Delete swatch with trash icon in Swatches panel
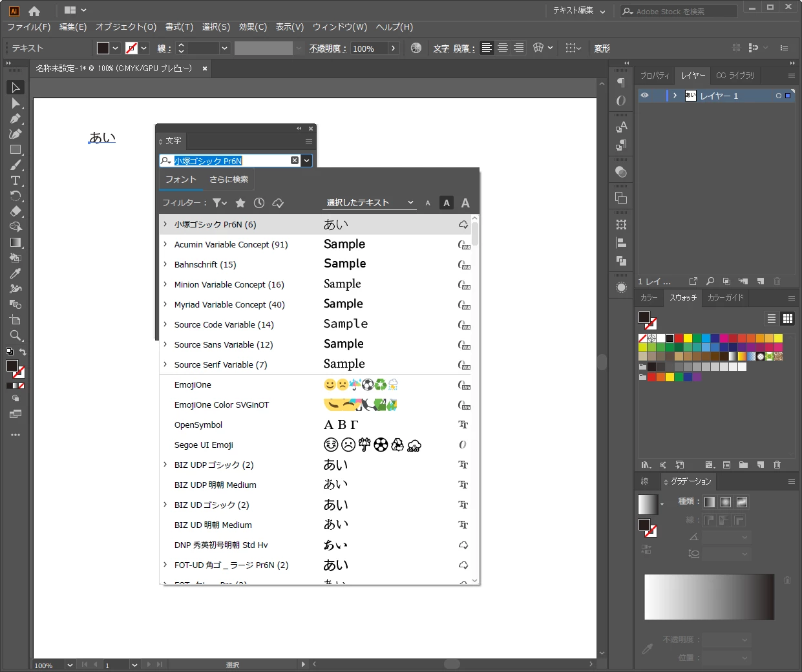The height and width of the screenshot is (672, 802). tap(777, 465)
